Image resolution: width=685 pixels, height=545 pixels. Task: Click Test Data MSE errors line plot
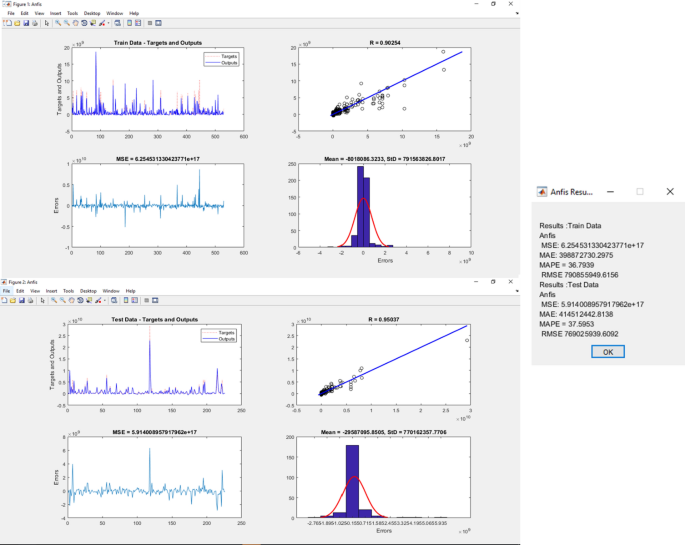(154, 477)
